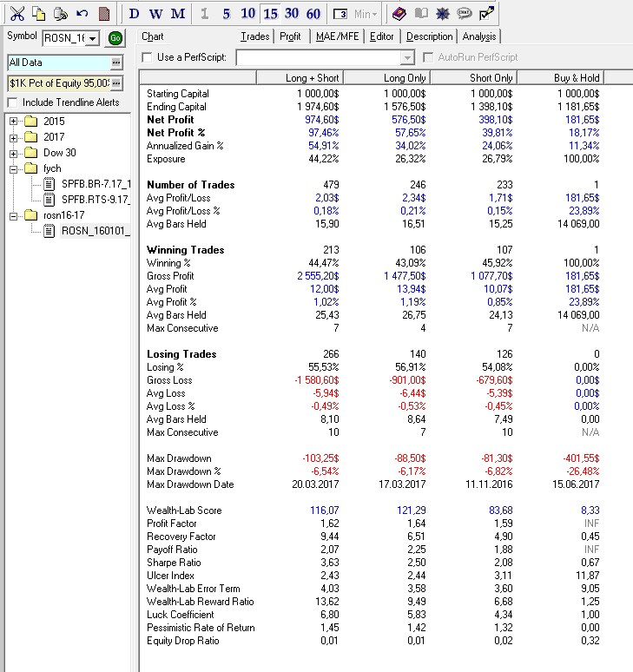This screenshot has height=672, width=633.
Task: Click the Wealth-Lab Score value 116,07
Action: click(x=325, y=511)
